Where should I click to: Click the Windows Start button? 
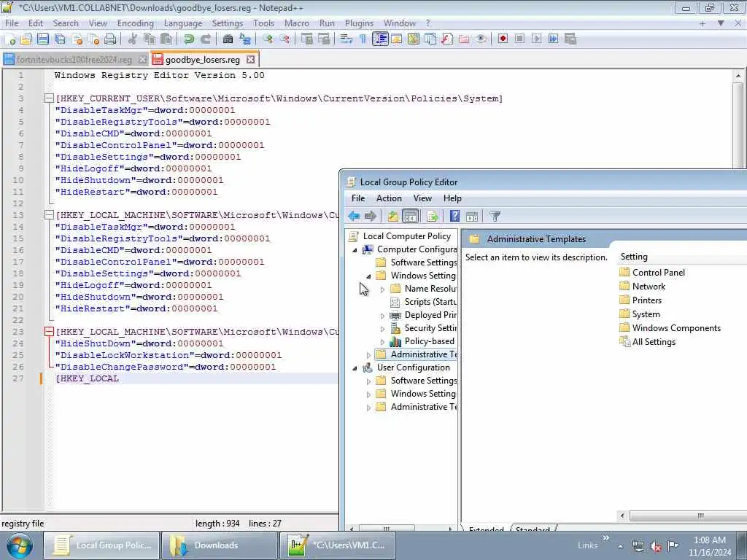[20, 545]
